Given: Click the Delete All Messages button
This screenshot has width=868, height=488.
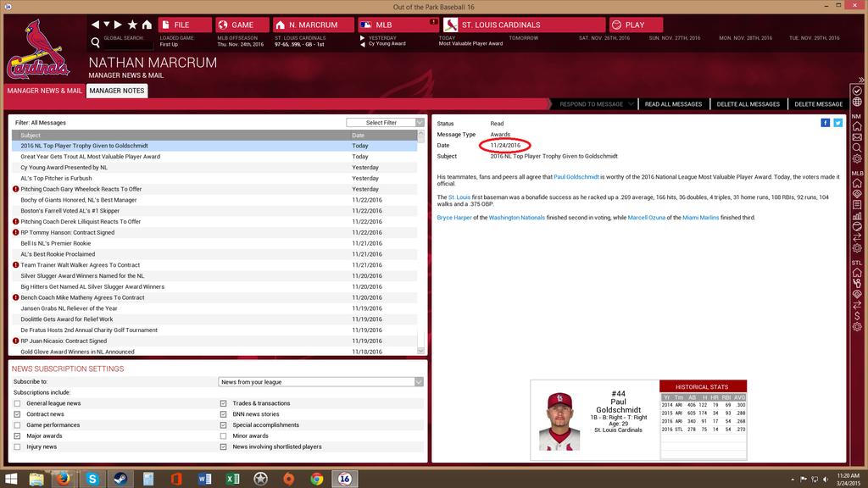Looking at the screenshot, I should pyautogui.click(x=748, y=104).
